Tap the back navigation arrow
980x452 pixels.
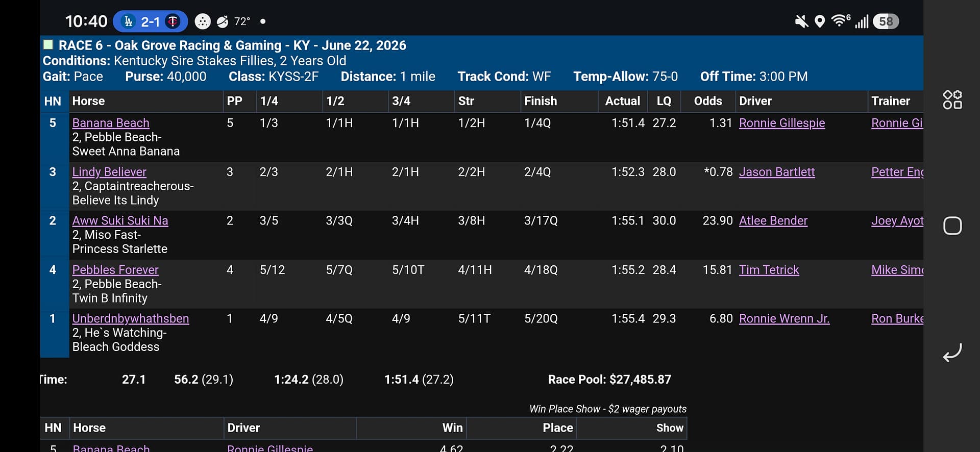pyautogui.click(x=952, y=353)
